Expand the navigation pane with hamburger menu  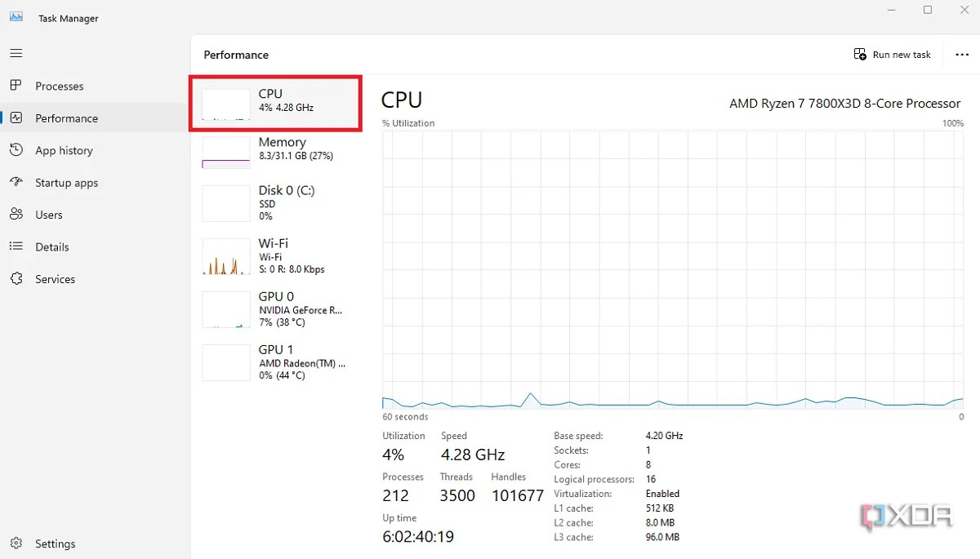point(16,53)
